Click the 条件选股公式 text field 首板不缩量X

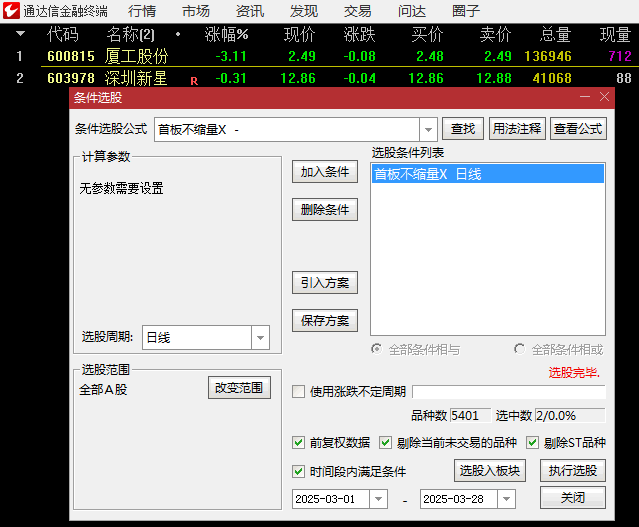point(287,130)
